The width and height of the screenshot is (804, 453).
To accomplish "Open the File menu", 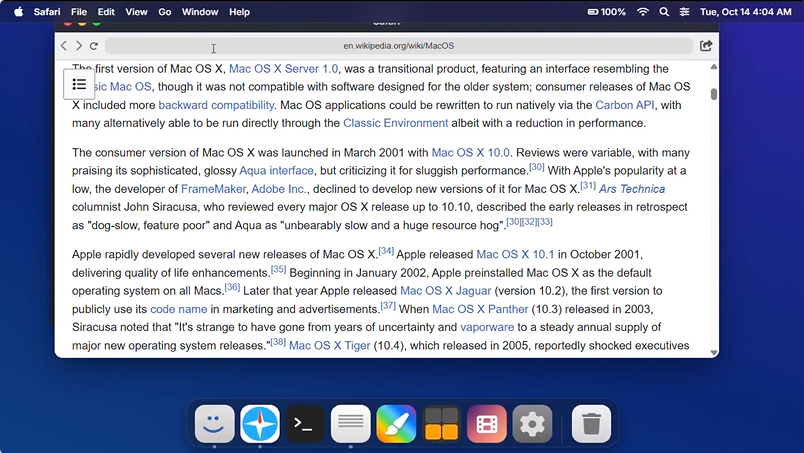I will point(79,12).
